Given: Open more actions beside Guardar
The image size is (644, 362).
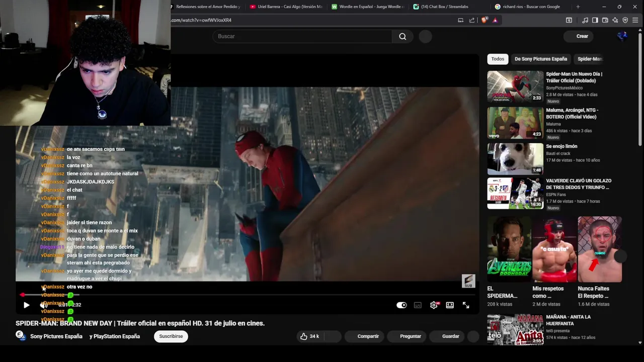Looking at the screenshot, I should click(473, 336).
